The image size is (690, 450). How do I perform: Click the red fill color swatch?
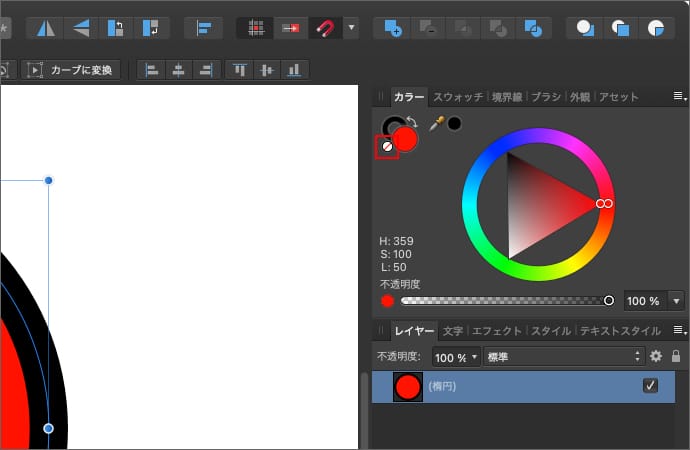click(405, 139)
